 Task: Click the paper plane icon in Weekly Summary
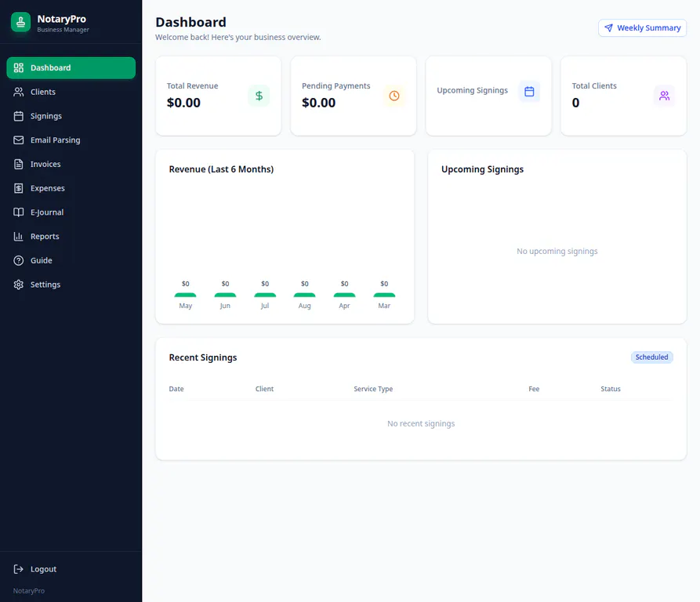click(608, 27)
